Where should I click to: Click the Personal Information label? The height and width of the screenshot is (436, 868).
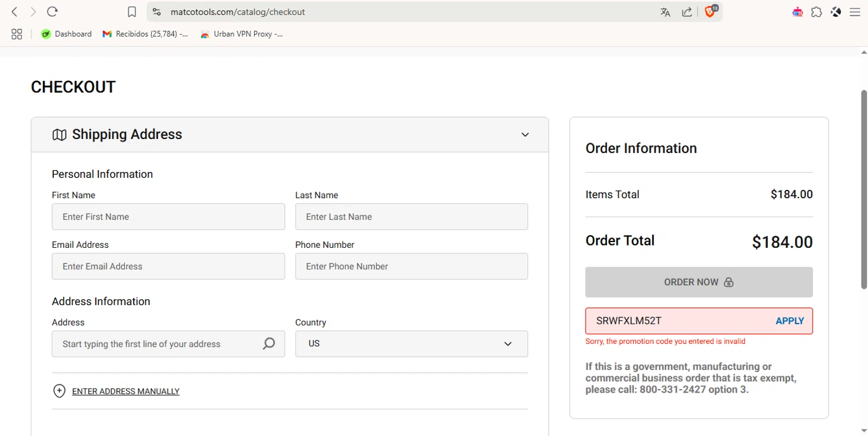102,174
